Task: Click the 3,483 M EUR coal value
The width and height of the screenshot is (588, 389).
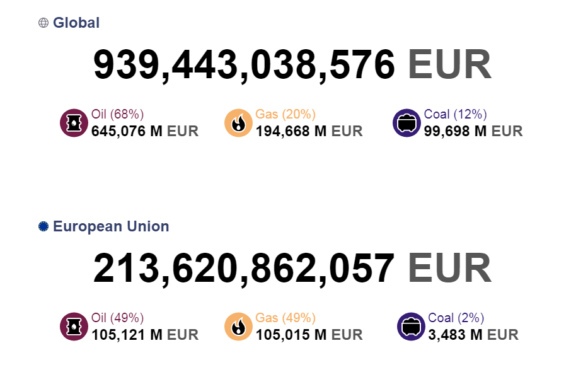Action: point(473,335)
